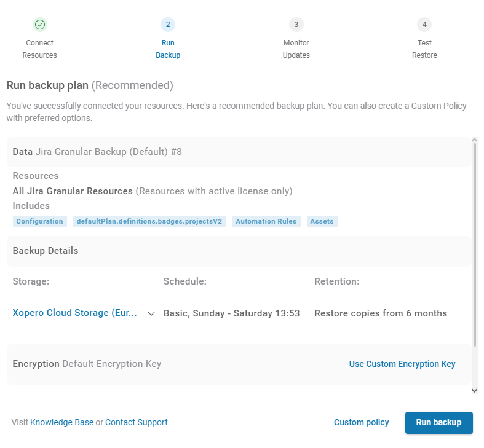Click the vertical scrollbar thumb in plan panel
This screenshot has width=484, height=448.
(474, 246)
